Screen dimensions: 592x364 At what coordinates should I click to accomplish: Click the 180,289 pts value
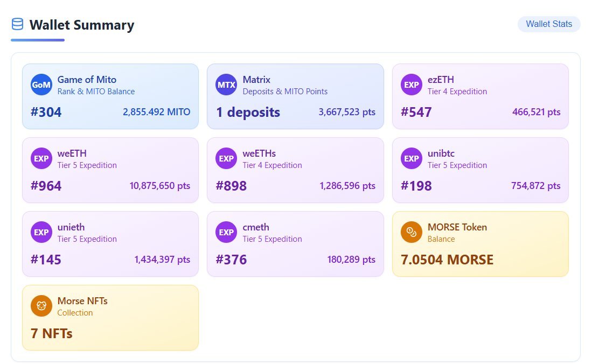(x=351, y=260)
